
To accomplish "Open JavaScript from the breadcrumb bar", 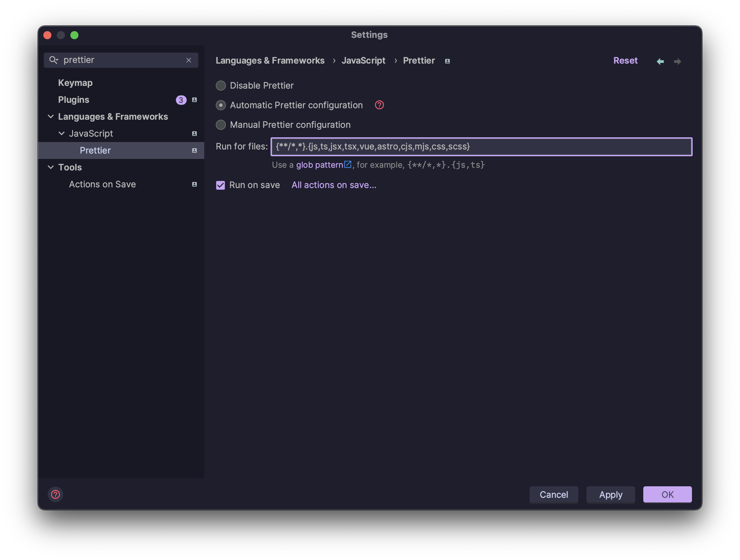I will coord(364,60).
